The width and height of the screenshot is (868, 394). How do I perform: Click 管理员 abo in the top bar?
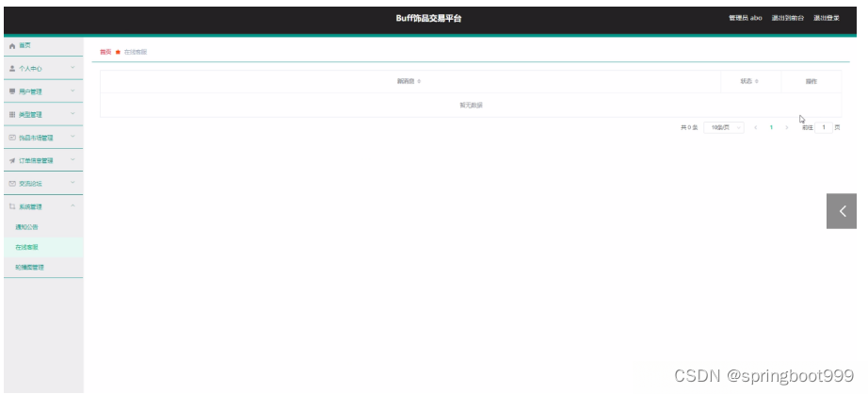[745, 18]
